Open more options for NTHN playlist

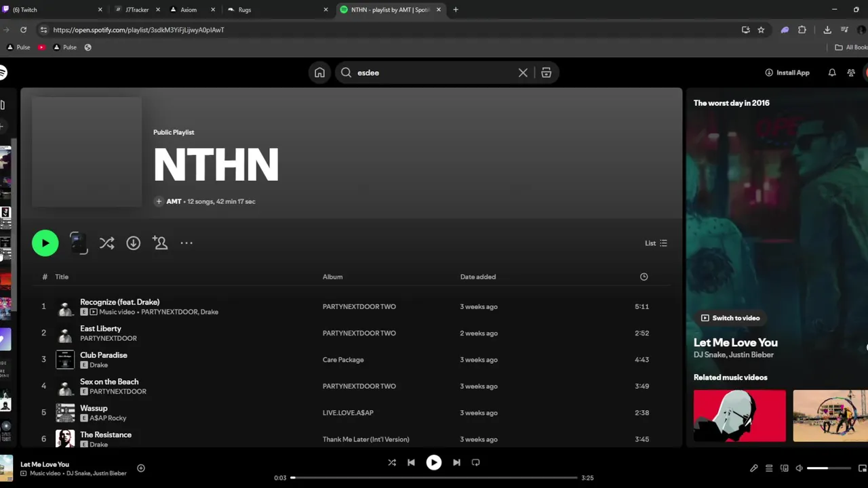(186, 243)
